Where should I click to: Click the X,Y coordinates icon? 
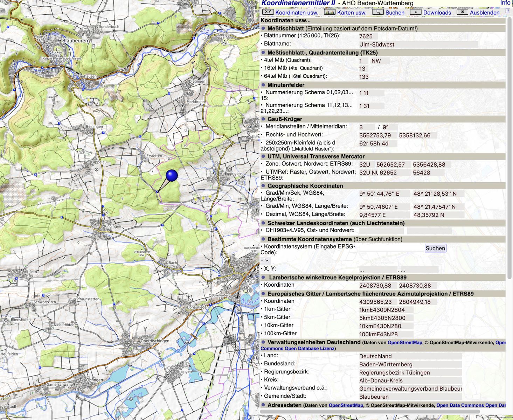pyautogui.click(x=268, y=12)
